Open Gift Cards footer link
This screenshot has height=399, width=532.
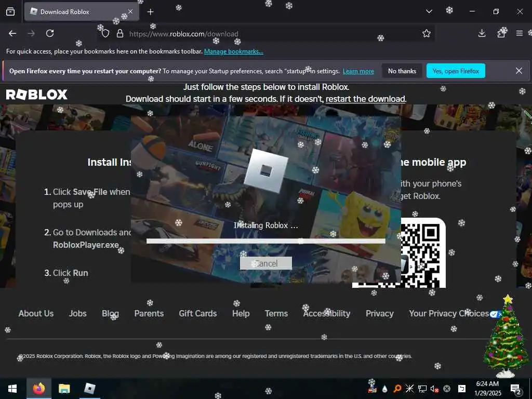coord(198,313)
